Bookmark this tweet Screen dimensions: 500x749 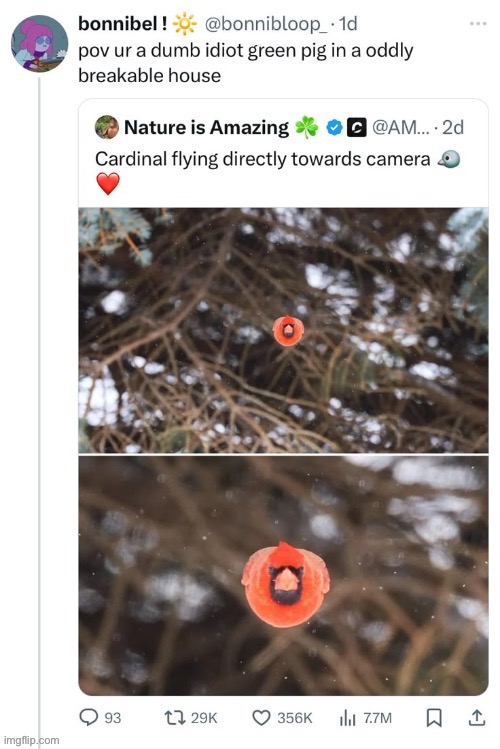[x=434, y=717]
